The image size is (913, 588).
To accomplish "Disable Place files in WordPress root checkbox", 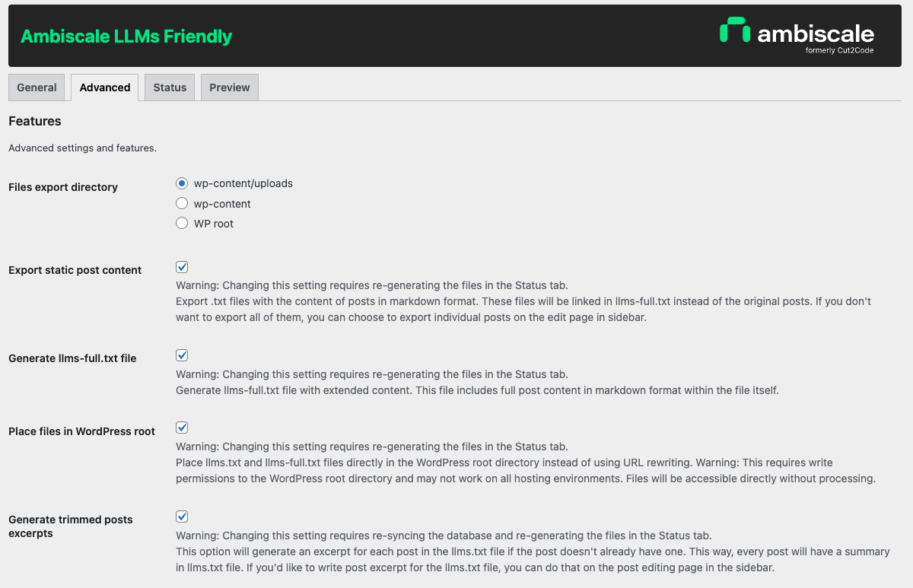I will (182, 427).
